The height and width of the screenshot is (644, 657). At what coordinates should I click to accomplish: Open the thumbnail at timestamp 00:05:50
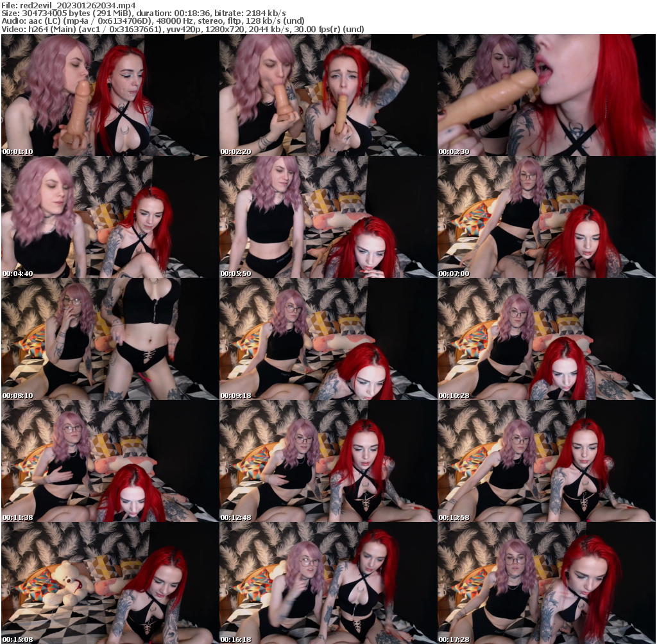click(328, 216)
